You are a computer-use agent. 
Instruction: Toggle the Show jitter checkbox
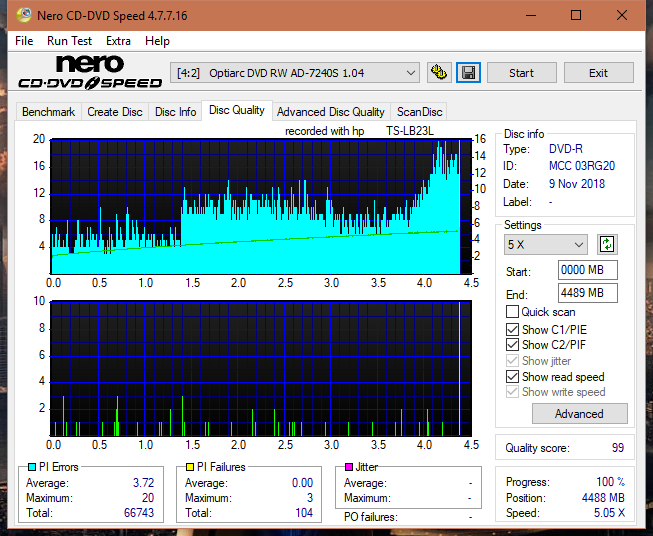(512, 361)
